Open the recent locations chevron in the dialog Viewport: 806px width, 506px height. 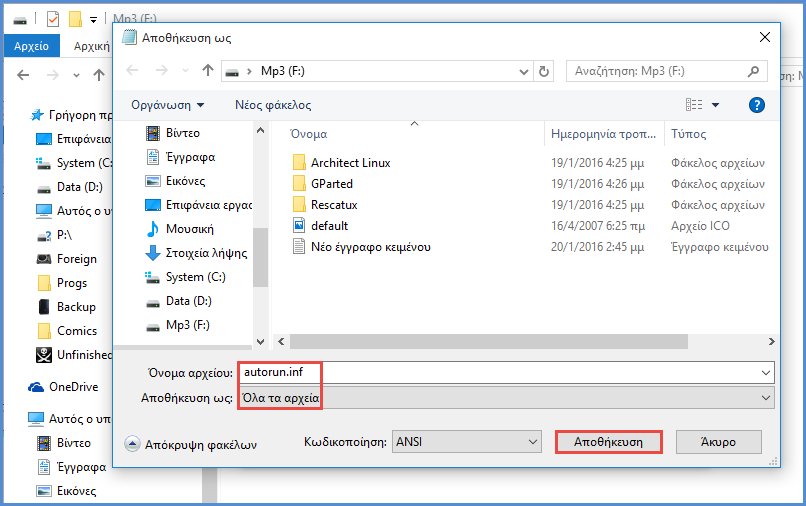(x=185, y=71)
